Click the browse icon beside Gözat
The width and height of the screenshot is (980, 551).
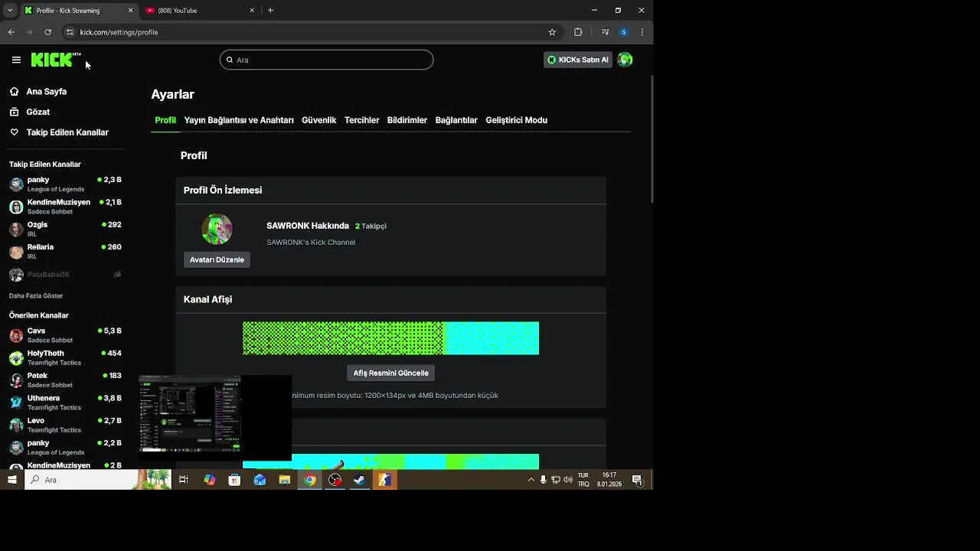(x=14, y=112)
